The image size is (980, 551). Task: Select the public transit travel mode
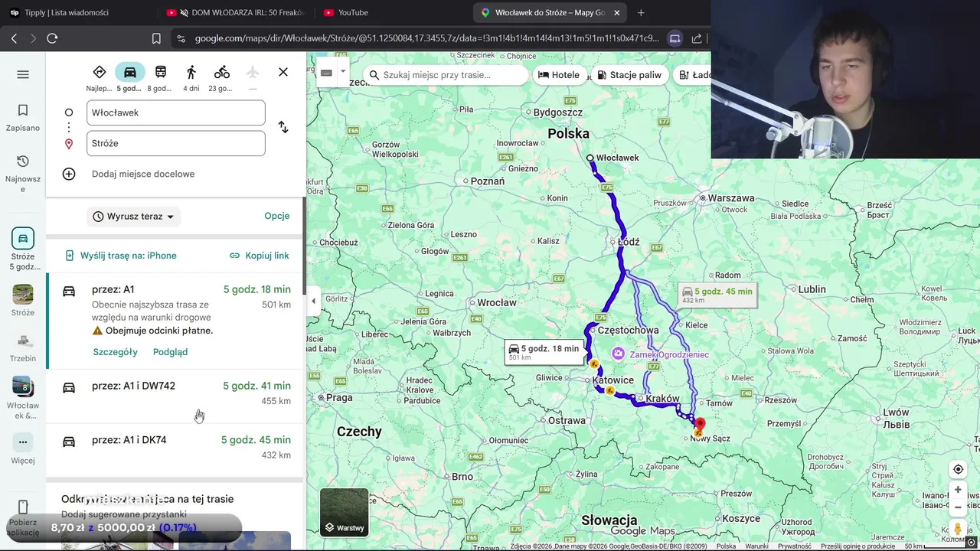(x=161, y=72)
